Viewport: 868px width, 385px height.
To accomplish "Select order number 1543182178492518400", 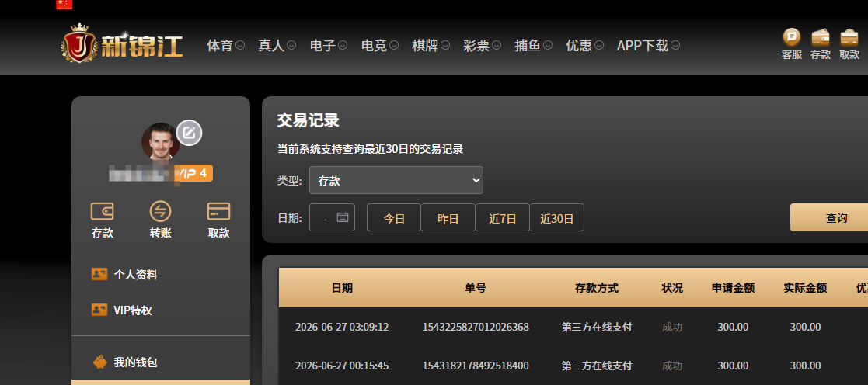I will tap(476, 366).
